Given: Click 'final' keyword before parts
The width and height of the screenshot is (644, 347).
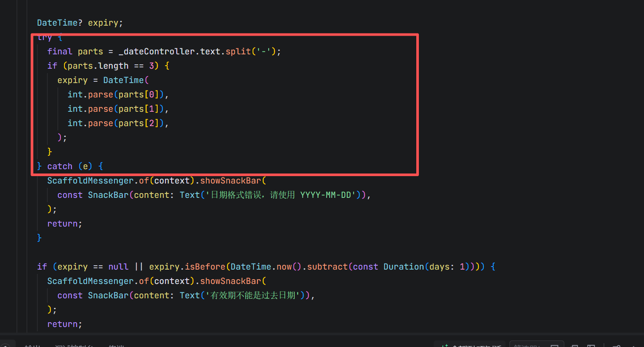Looking at the screenshot, I should tap(60, 51).
